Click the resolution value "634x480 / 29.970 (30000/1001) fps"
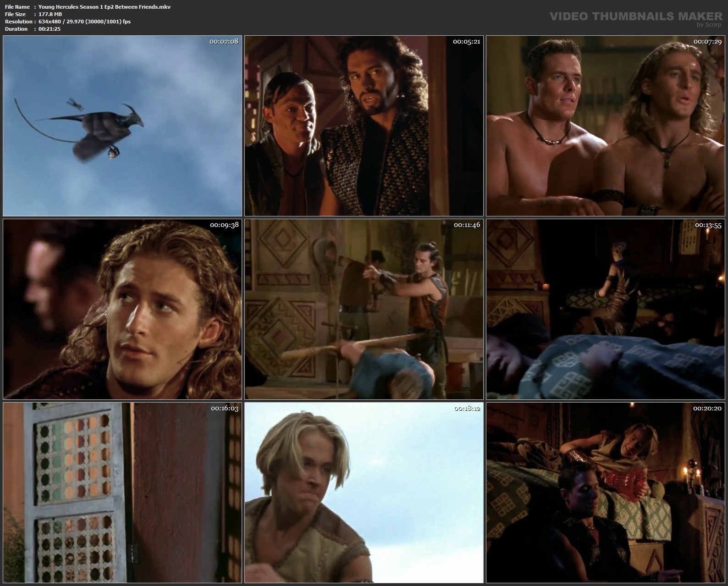The width and height of the screenshot is (728, 586). pyautogui.click(x=85, y=22)
